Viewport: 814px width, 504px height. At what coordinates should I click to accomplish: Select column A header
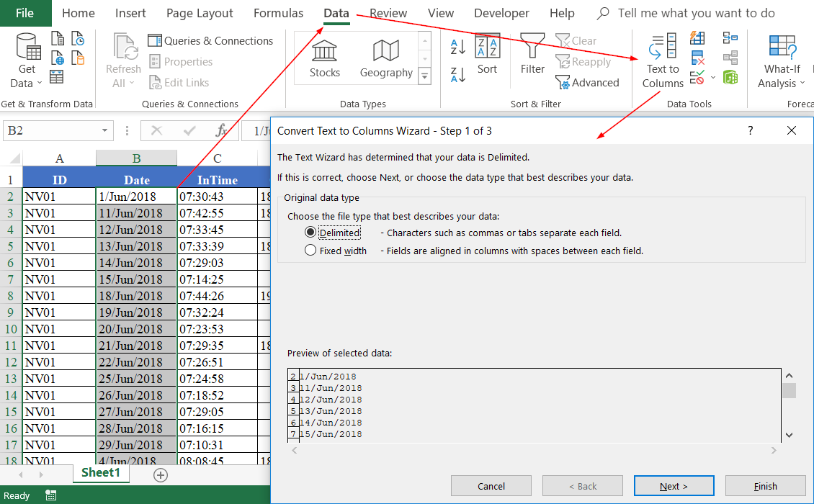coord(59,158)
